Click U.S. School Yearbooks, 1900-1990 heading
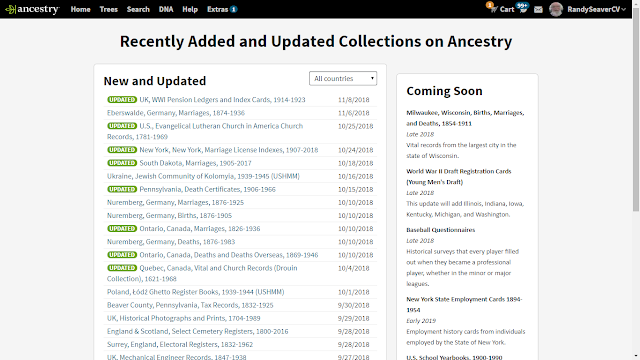Image resolution: width=640 pixels, height=360 pixels. [x=454, y=357]
